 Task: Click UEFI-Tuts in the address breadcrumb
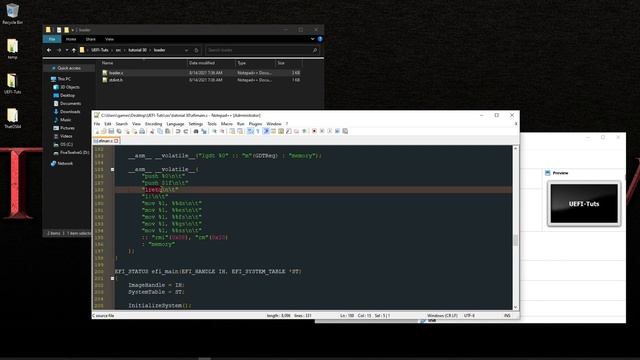100,50
